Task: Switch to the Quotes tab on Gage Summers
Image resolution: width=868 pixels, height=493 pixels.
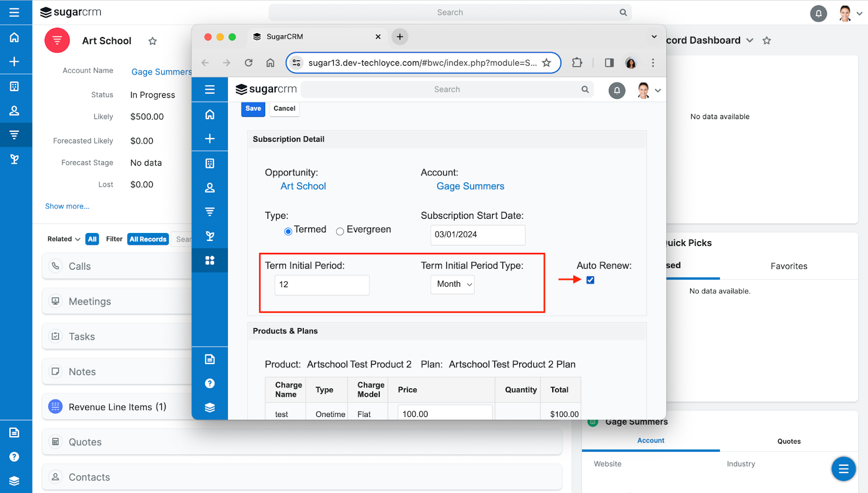Action: 789,441
